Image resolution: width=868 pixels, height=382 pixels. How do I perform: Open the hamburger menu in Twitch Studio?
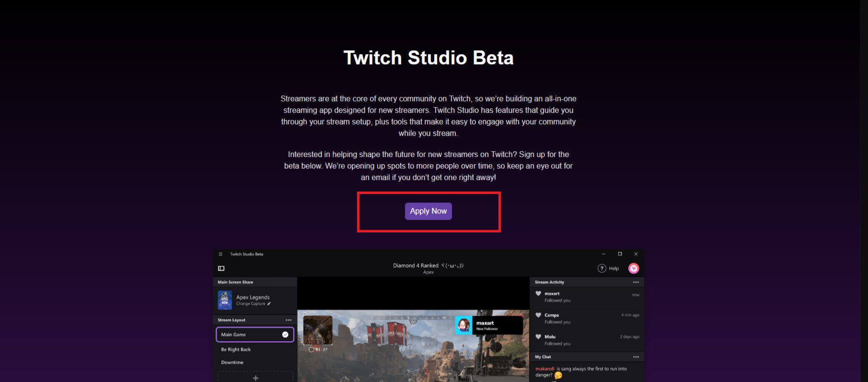pos(220,254)
